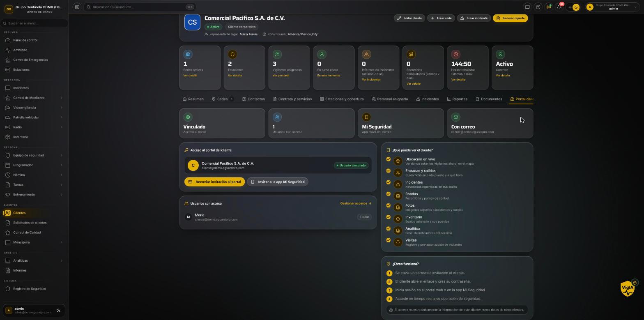
Task: Switch to the Personal asignado tab
Action: pos(390,99)
